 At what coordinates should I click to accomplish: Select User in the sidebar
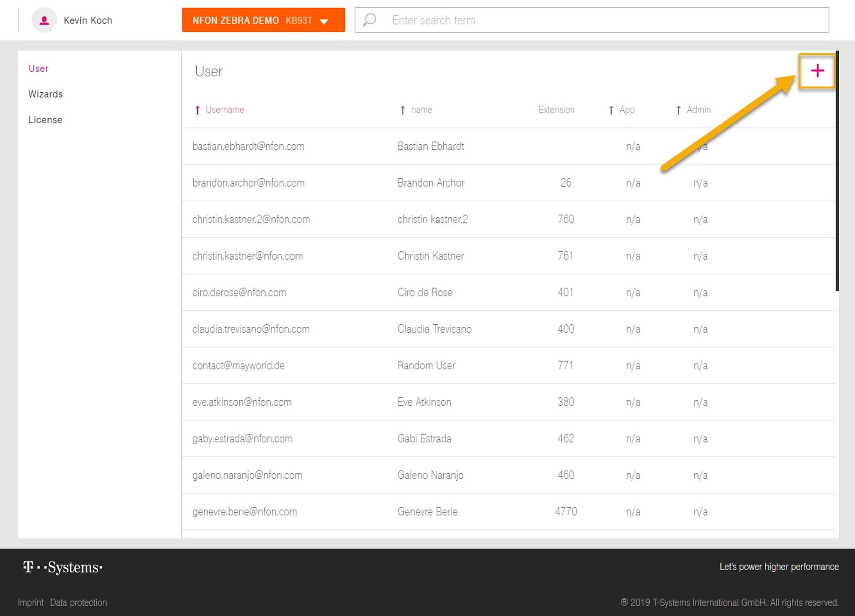[x=38, y=68]
